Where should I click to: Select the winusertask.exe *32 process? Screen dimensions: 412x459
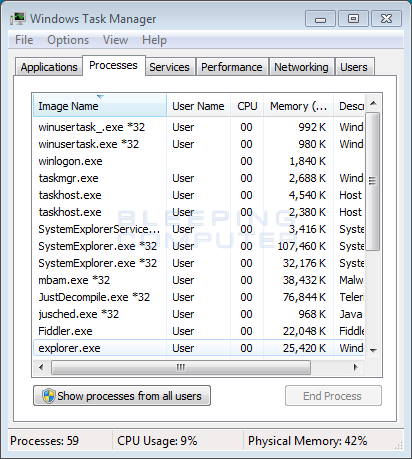pos(199,144)
